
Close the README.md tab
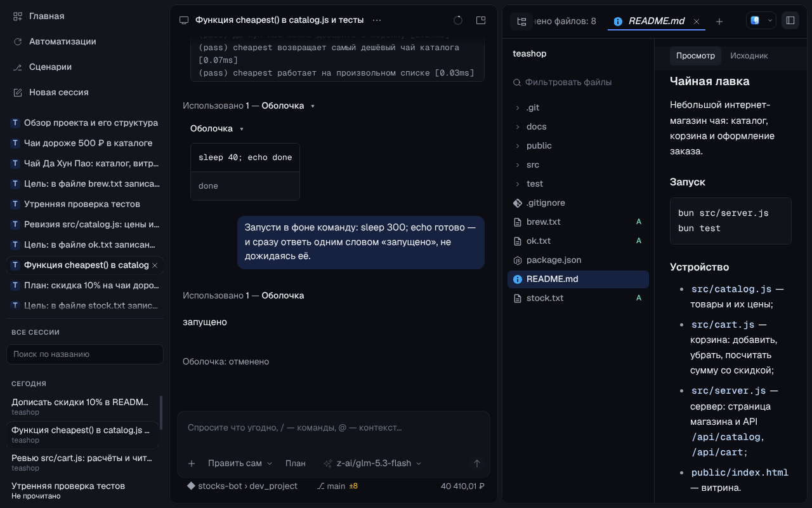pyautogui.click(x=697, y=21)
